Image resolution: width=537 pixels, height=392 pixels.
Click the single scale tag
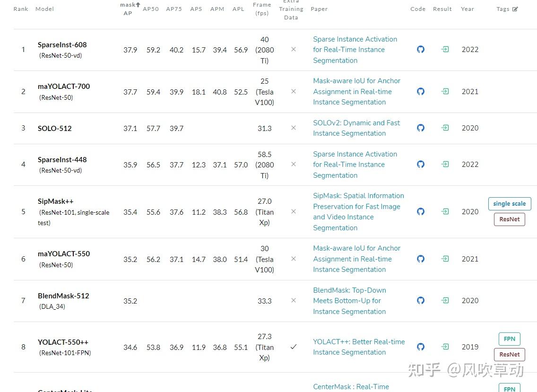coord(510,204)
